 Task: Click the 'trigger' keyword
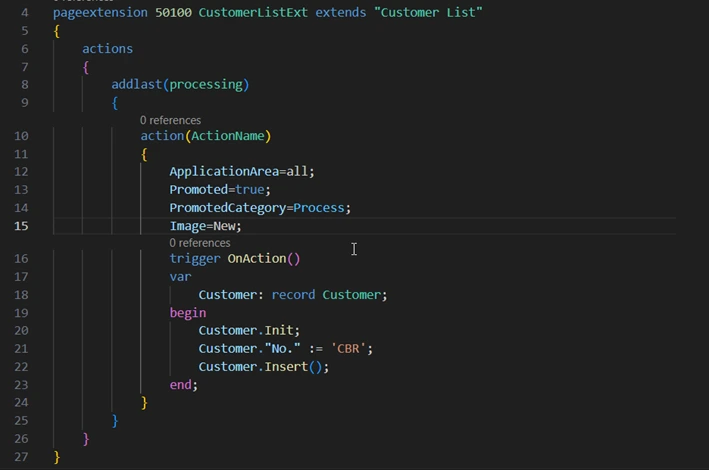click(x=195, y=259)
